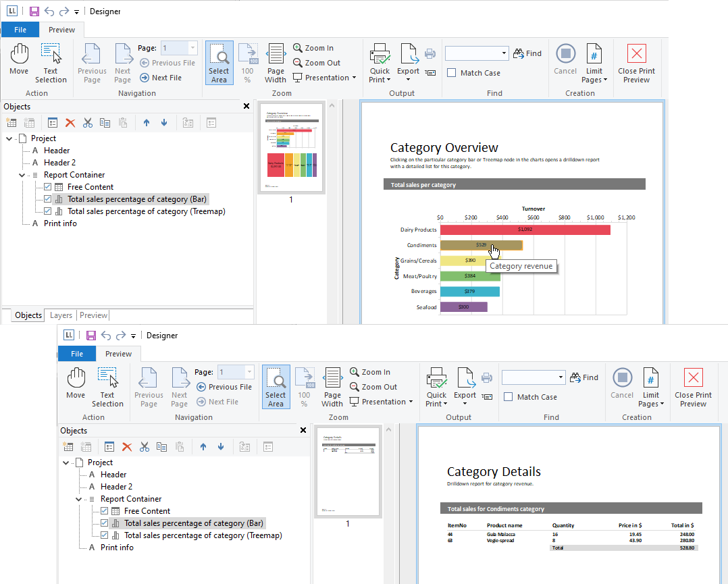Click copy icon in top Objects toolbar
This screenshot has height=584, width=728.
tap(105, 123)
